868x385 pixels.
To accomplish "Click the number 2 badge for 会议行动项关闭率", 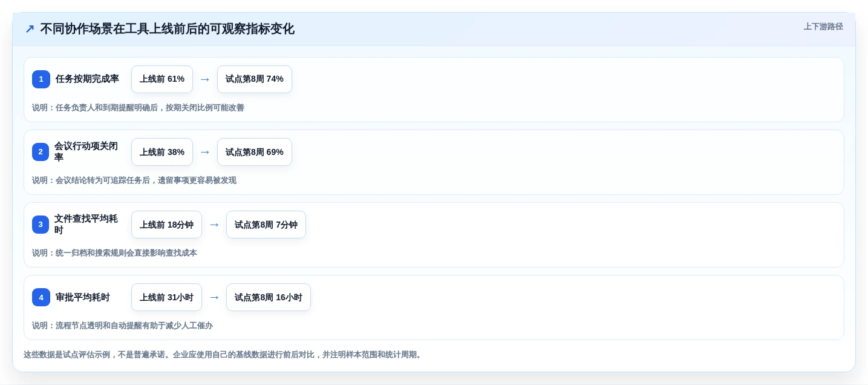I will click(x=41, y=152).
